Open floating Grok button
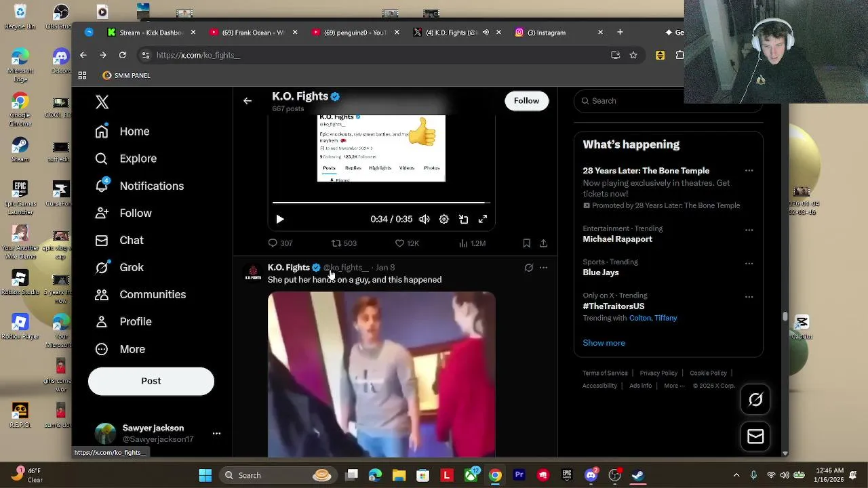 [755, 400]
